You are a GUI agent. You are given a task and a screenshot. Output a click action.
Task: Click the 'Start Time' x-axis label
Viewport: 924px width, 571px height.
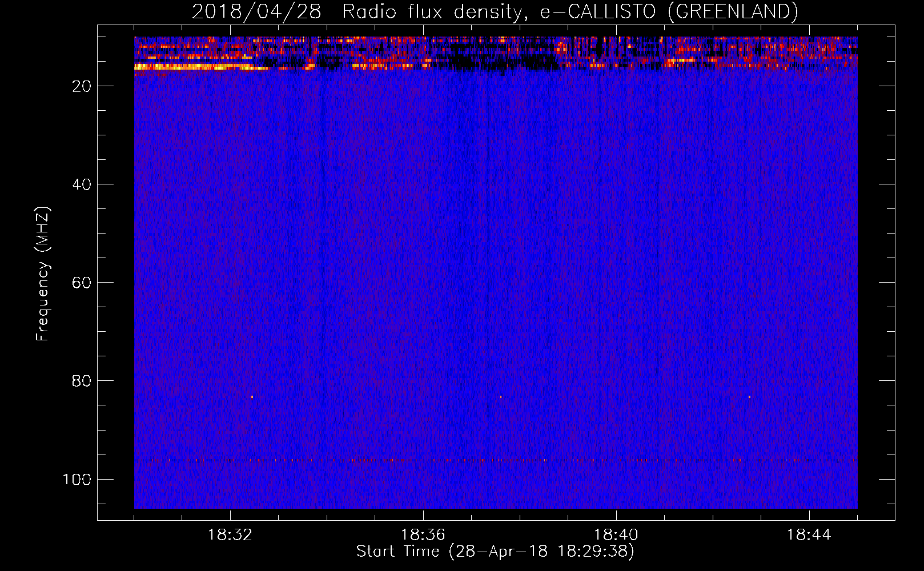tap(495, 552)
